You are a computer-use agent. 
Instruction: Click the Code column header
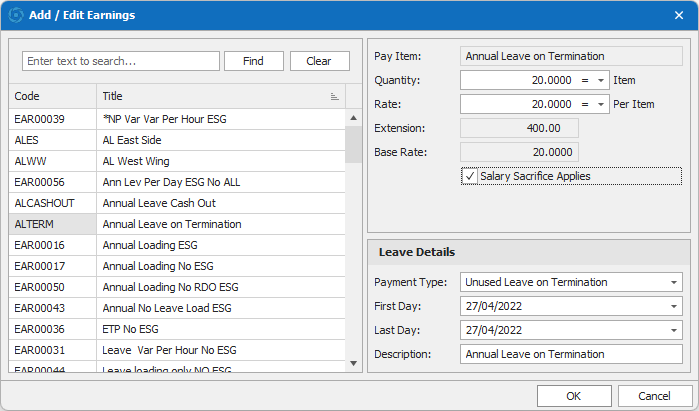point(52,97)
